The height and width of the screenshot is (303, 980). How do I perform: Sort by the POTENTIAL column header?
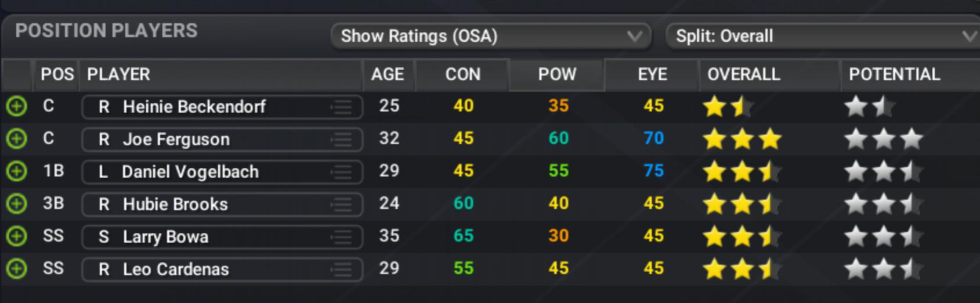894,75
